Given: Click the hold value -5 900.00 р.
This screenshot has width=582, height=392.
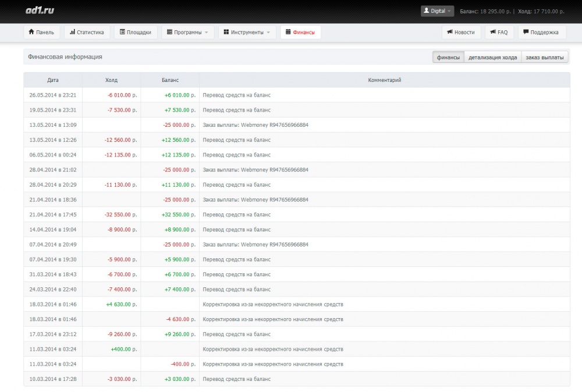Looking at the screenshot, I should 122,259.
